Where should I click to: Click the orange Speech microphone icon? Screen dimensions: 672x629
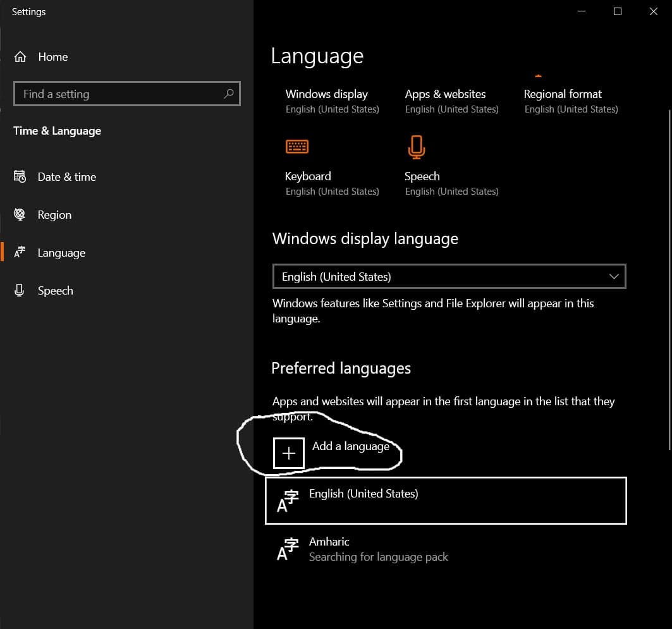click(417, 147)
